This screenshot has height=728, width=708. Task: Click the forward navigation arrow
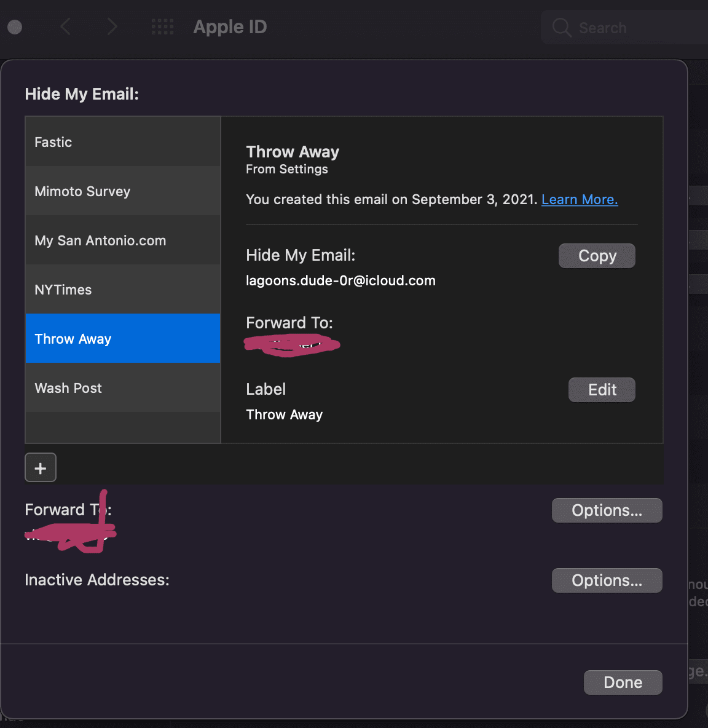pyautogui.click(x=111, y=27)
